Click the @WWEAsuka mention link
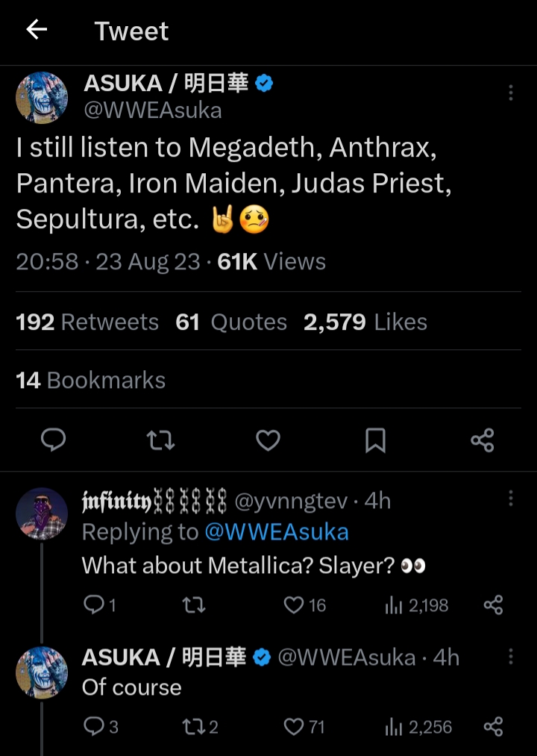This screenshot has height=756, width=537. pos(277,532)
